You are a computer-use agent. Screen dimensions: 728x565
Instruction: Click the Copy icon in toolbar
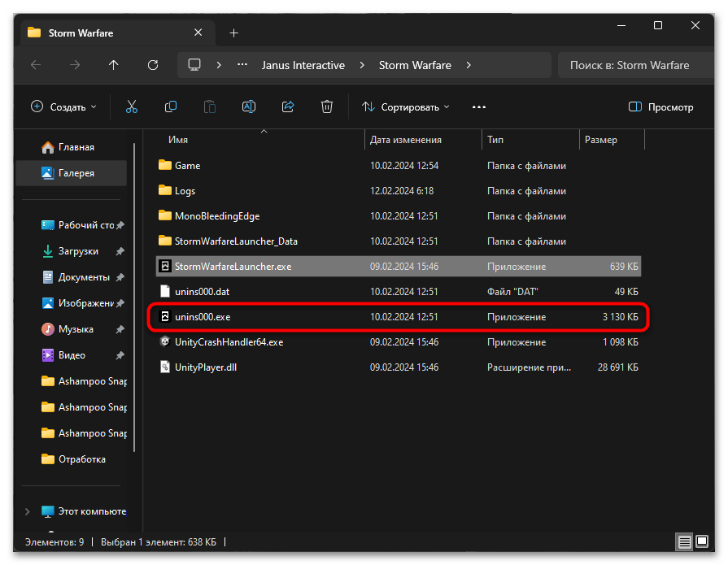(171, 107)
